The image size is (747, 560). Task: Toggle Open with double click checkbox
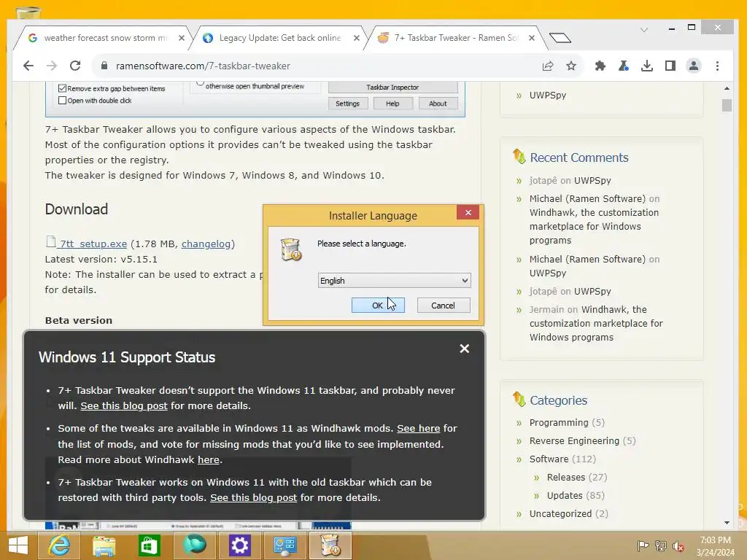point(62,101)
